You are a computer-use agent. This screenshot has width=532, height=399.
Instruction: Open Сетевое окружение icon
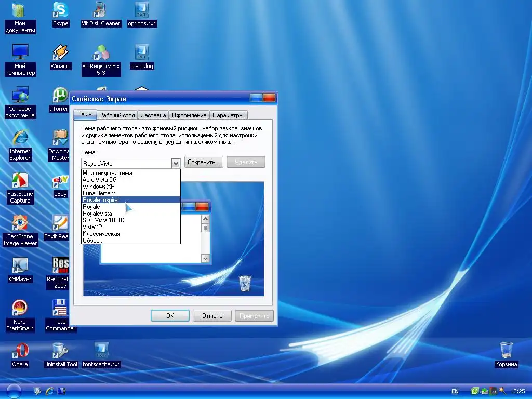point(20,103)
